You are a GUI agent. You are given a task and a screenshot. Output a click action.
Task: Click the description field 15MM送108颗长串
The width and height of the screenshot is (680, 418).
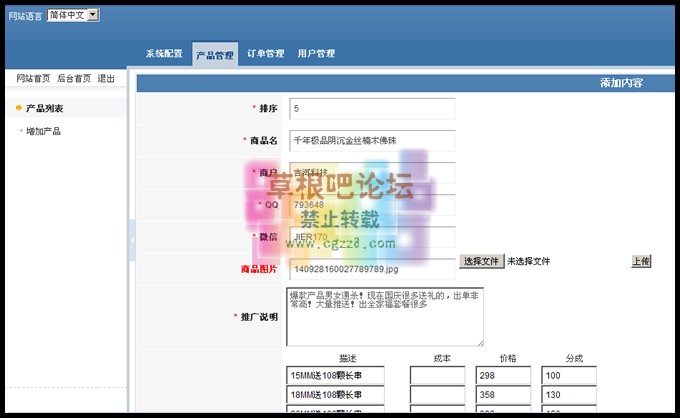(335, 376)
